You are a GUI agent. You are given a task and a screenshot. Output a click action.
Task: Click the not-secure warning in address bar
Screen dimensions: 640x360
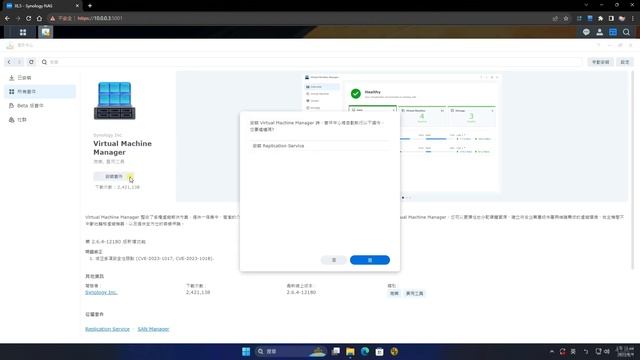62,18
